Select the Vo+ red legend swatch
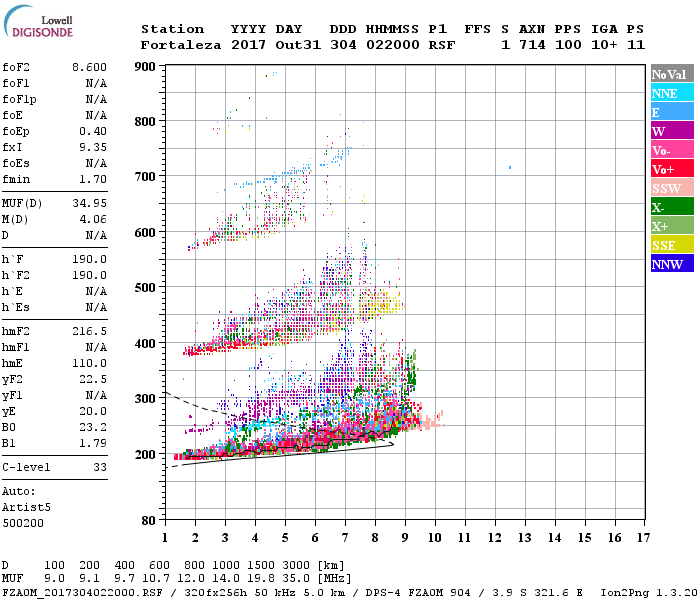Image resolution: width=700 pixels, height=600 pixels. pos(672,169)
